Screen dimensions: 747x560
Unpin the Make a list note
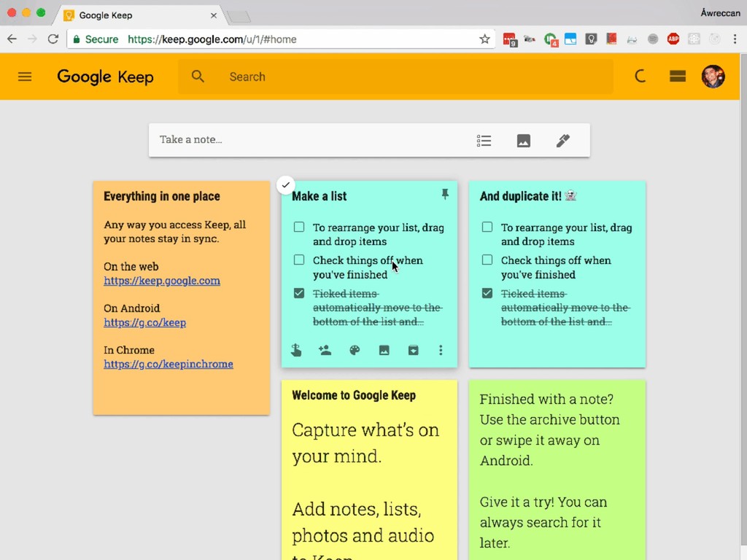point(444,194)
